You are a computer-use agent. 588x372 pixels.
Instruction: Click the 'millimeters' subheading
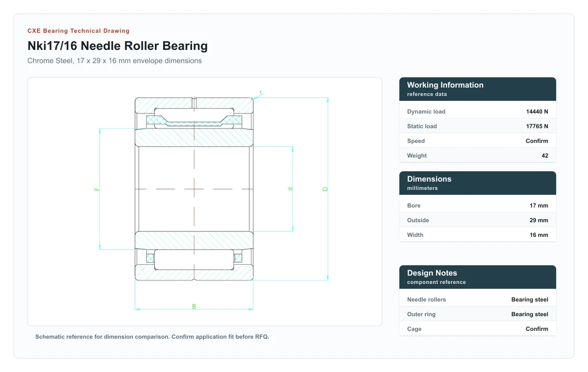point(422,188)
